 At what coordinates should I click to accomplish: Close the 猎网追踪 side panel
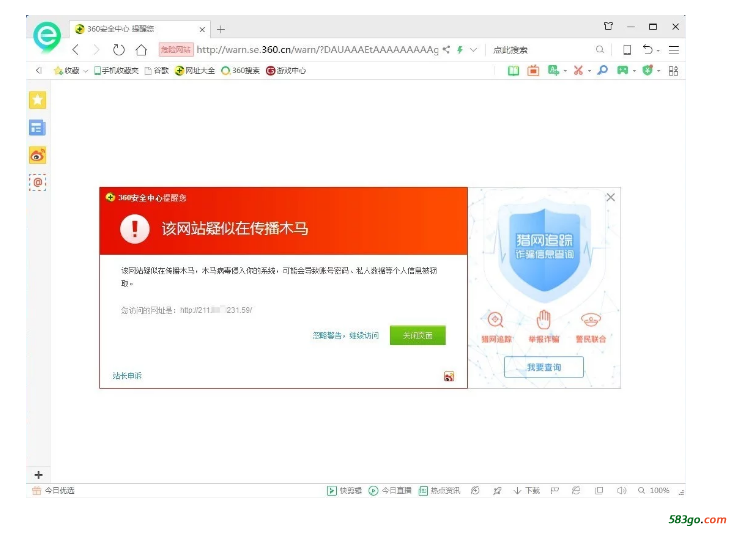point(611,197)
